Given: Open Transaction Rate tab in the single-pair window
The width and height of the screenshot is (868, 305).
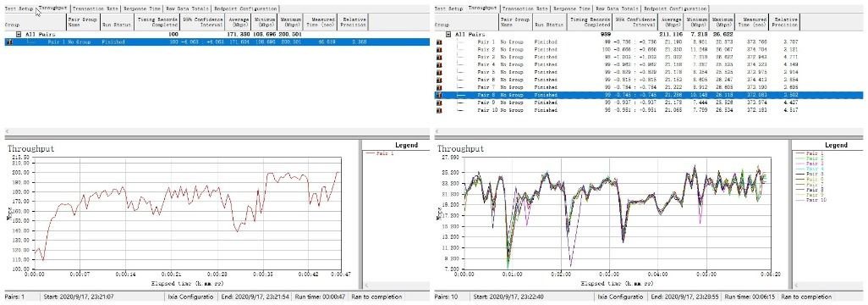Looking at the screenshot, I should [x=96, y=8].
